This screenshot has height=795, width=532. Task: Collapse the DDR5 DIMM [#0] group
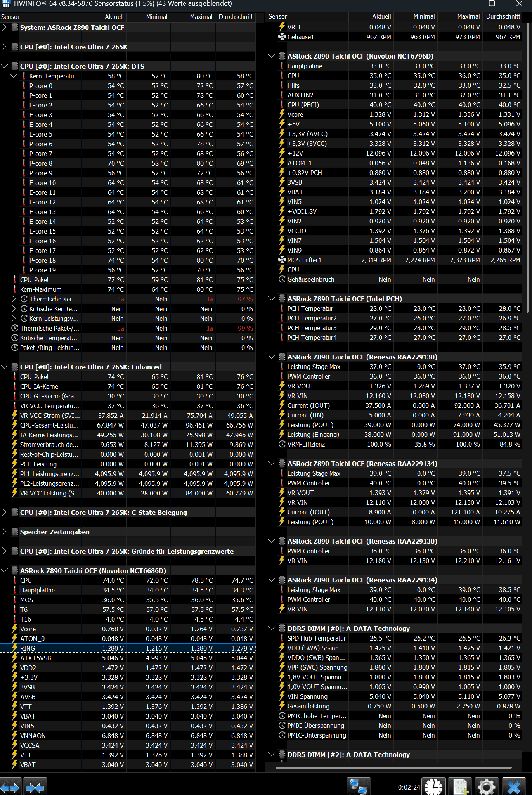(x=272, y=628)
